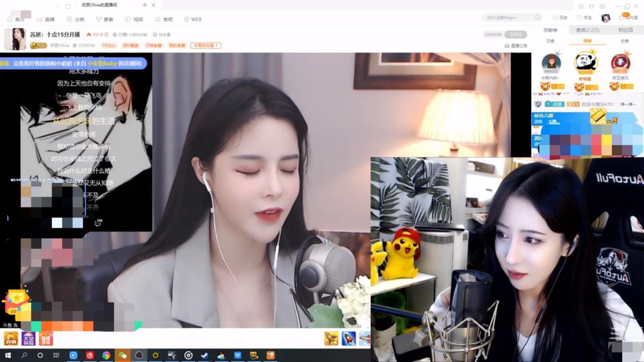The height and width of the screenshot is (362, 644).
Task: Open the 直播公告 stream announcement
Action: tap(516, 46)
